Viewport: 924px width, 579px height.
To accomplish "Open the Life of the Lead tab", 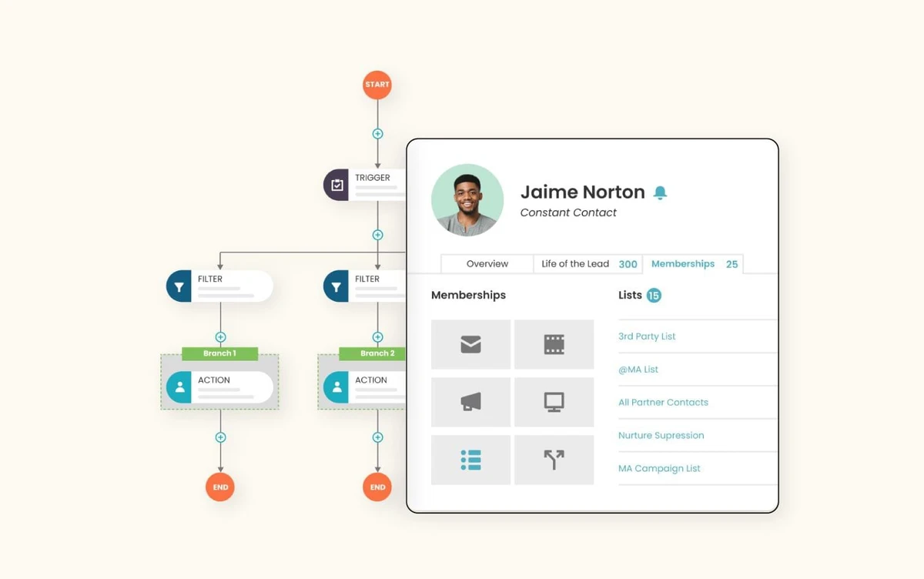I will (x=576, y=263).
